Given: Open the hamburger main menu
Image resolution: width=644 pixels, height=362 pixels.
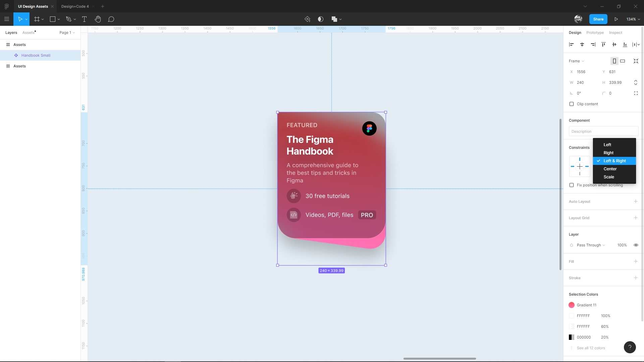Looking at the screenshot, I should coord(6,19).
